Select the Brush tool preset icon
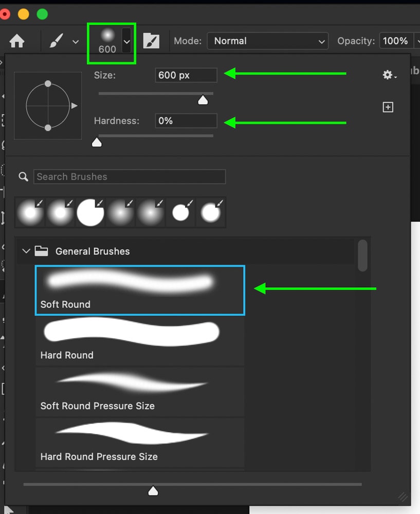 click(56, 41)
